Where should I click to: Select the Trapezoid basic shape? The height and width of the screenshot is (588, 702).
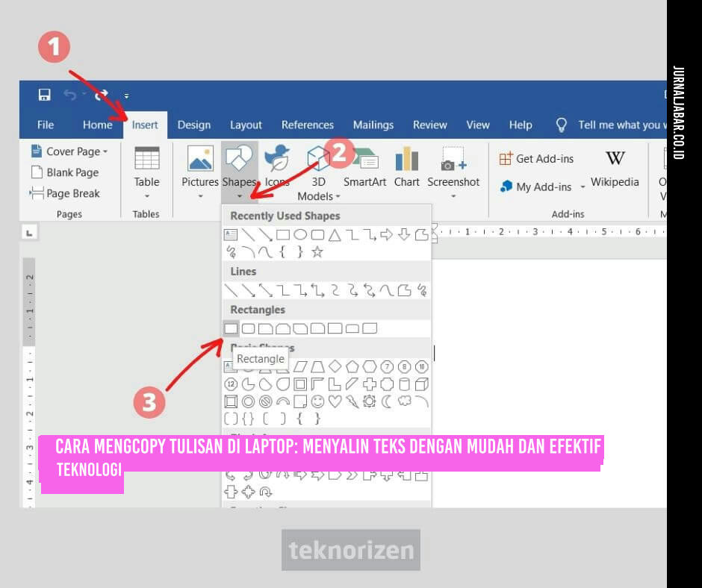(x=317, y=367)
